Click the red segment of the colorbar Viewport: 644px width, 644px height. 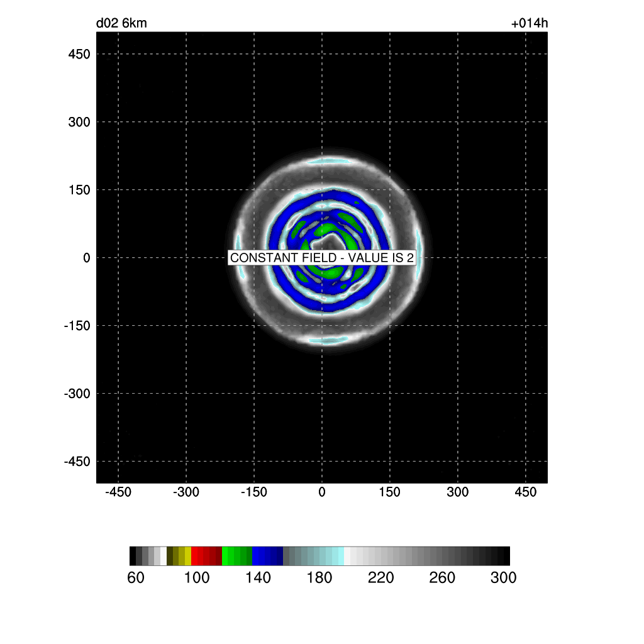[x=206, y=556]
